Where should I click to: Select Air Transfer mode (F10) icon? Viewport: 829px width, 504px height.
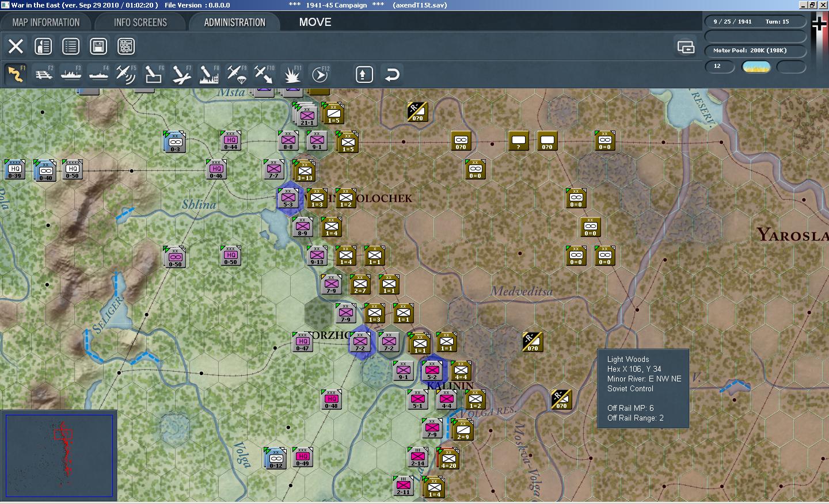click(264, 74)
